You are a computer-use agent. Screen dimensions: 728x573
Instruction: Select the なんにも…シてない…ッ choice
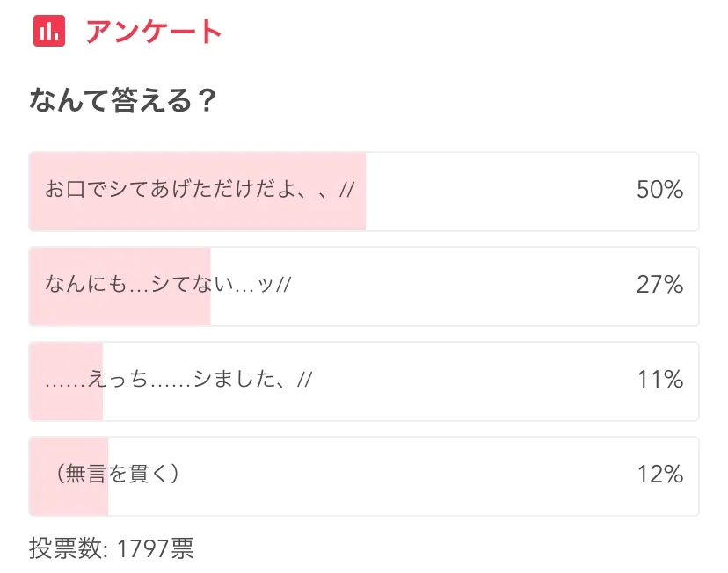tap(364, 286)
